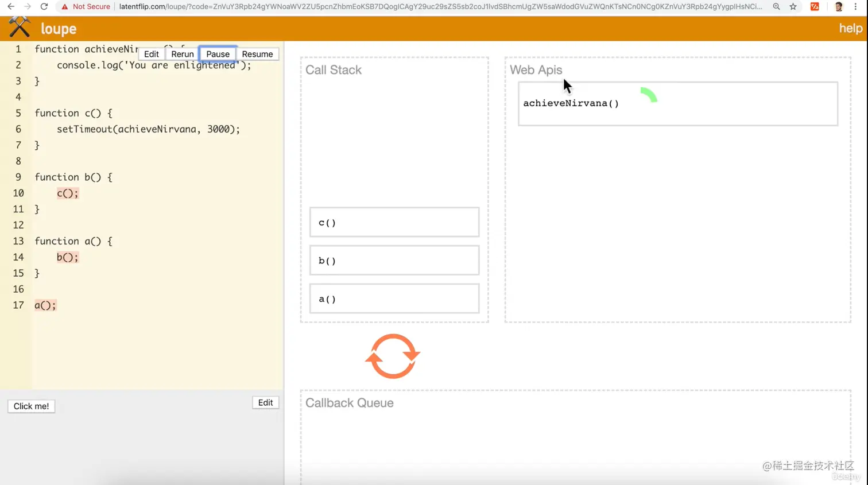Screen dimensions: 868x485
Task: Click the loupe title text
Action: [59, 29]
